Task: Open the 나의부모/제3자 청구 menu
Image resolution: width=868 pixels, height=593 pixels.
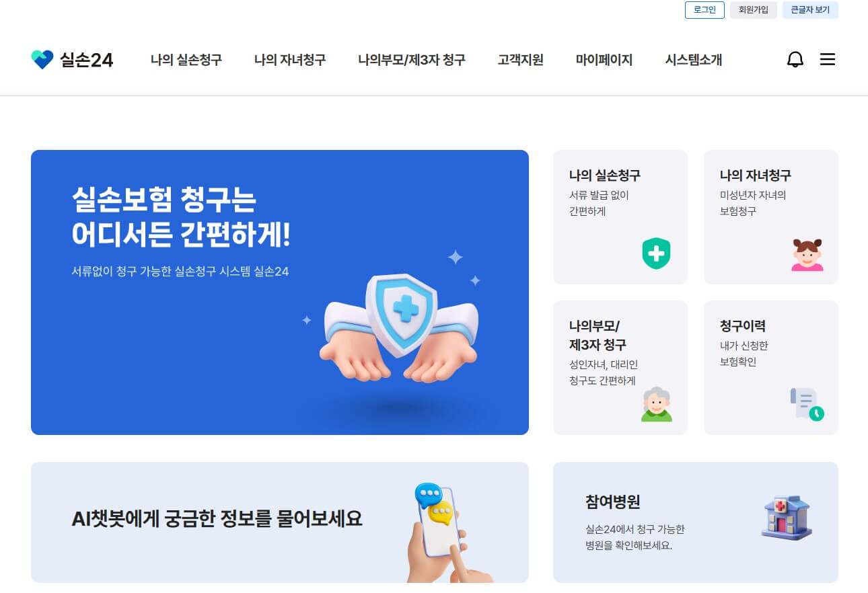Action: [412, 60]
